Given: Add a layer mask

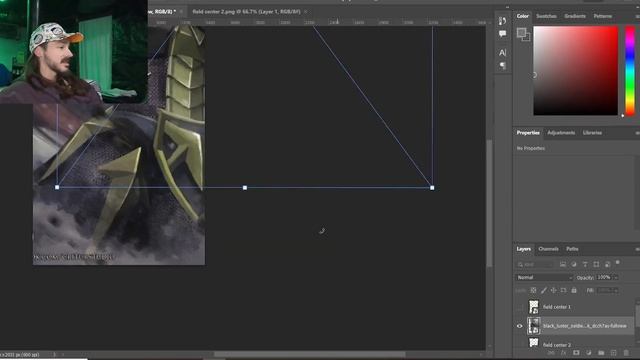Looking at the screenshot, I should pos(576,353).
